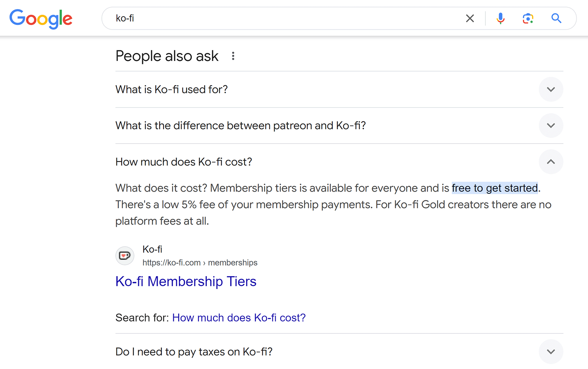The width and height of the screenshot is (588, 369).
Task: Click the "People also ask" heading
Action: tap(167, 56)
